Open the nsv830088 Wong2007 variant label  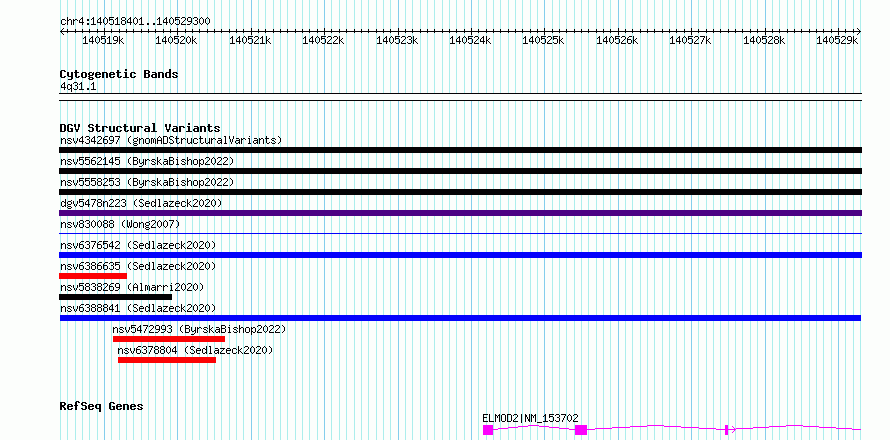pos(120,224)
